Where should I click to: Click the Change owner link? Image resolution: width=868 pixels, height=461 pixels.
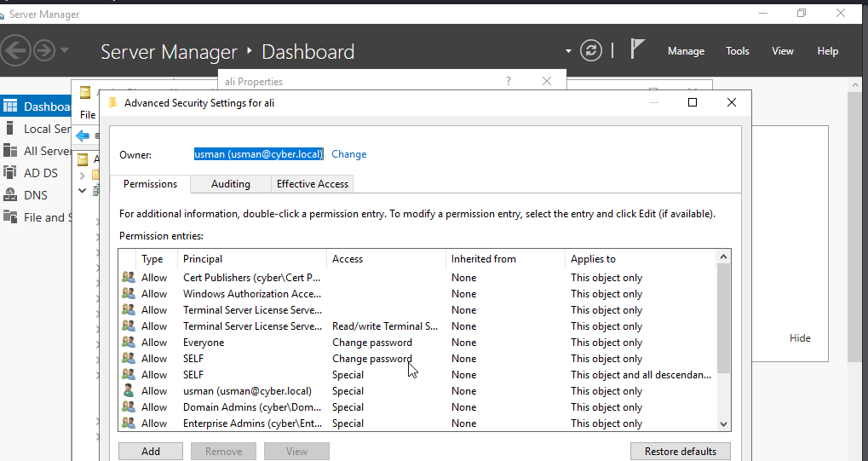click(x=348, y=154)
